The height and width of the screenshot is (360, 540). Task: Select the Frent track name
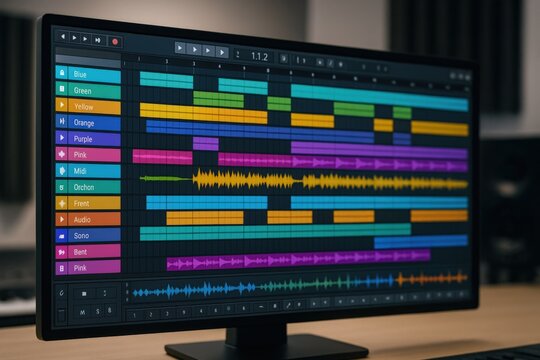click(81, 204)
